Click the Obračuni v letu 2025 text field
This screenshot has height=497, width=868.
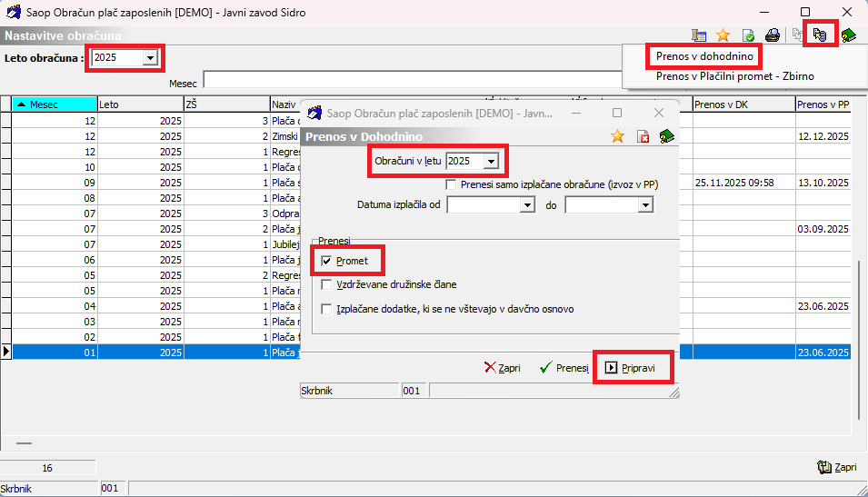(x=464, y=161)
